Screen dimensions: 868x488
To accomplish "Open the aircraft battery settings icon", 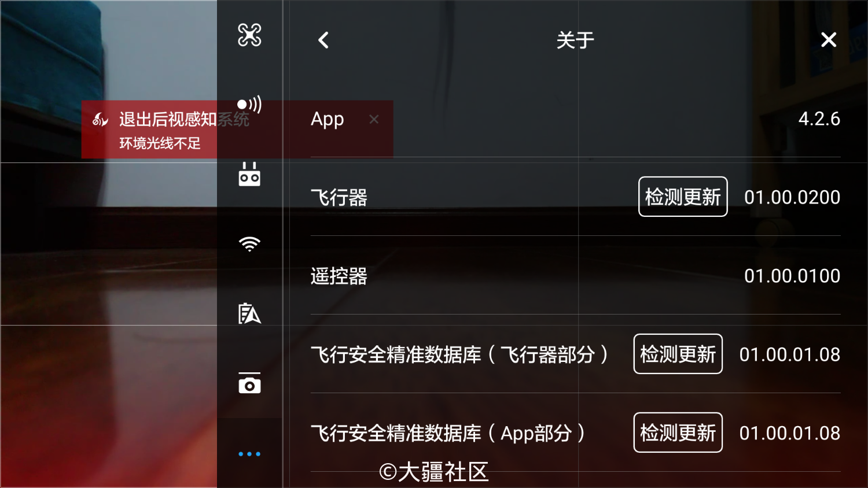I will (x=249, y=313).
